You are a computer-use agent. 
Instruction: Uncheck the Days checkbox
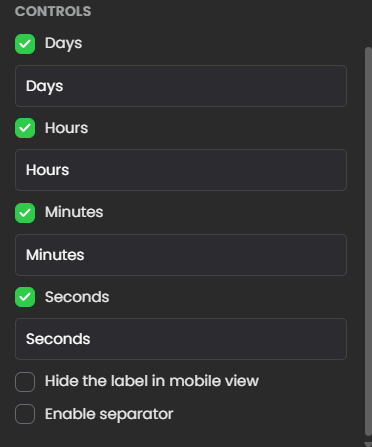pos(25,44)
